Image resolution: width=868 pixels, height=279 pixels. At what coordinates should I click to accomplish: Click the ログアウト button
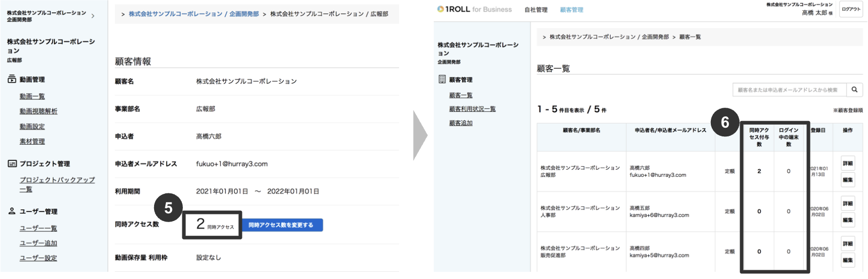851,9
